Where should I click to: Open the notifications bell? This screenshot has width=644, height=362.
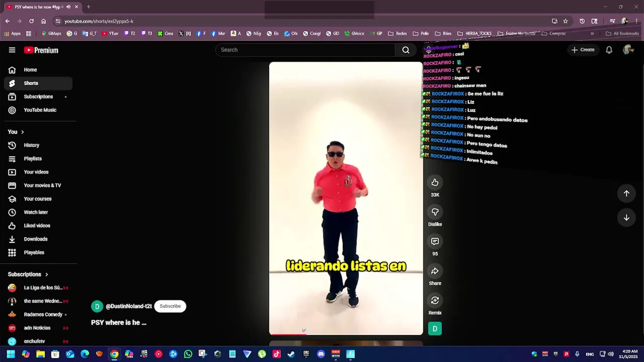tap(609, 50)
